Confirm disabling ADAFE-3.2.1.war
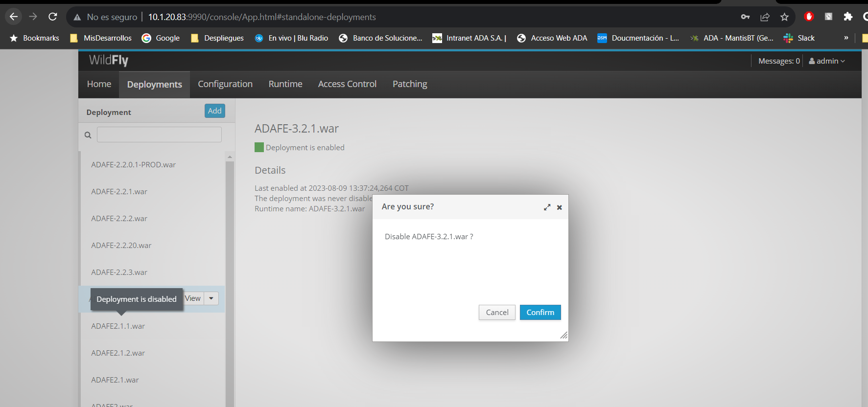The width and height of the screenshot is (868, 407). click(540, 312)
